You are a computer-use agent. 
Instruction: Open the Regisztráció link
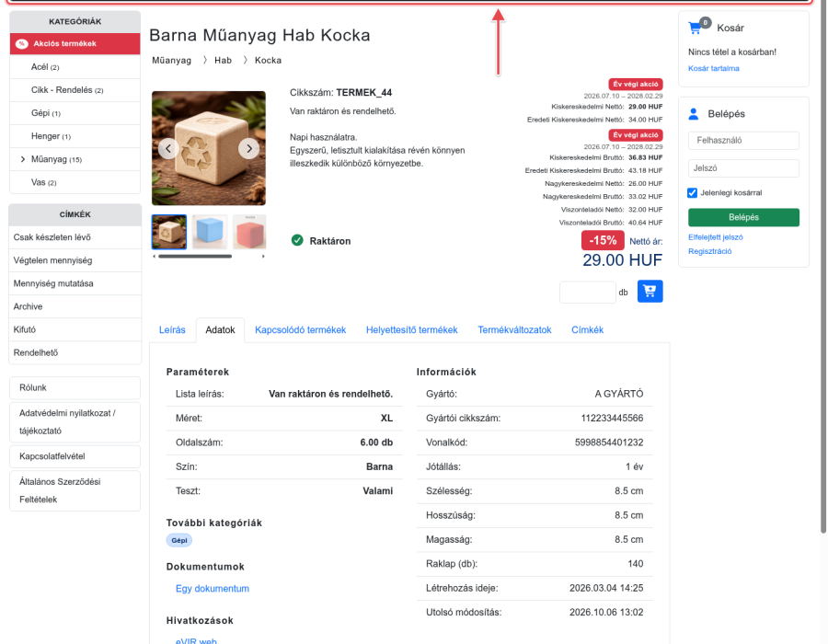point(709,251)
